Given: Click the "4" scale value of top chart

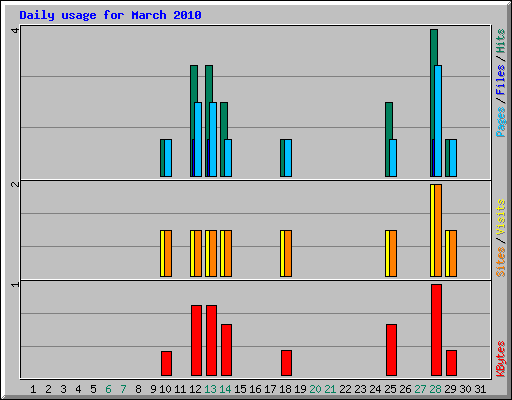Looking at the screenshot, I should [15, 30].
